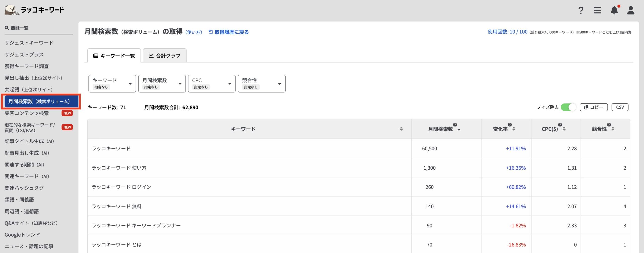The width and height of the screenshot is (644, 253).
Task: Open the キーワード filter dropdown
Action: [112, 84]
